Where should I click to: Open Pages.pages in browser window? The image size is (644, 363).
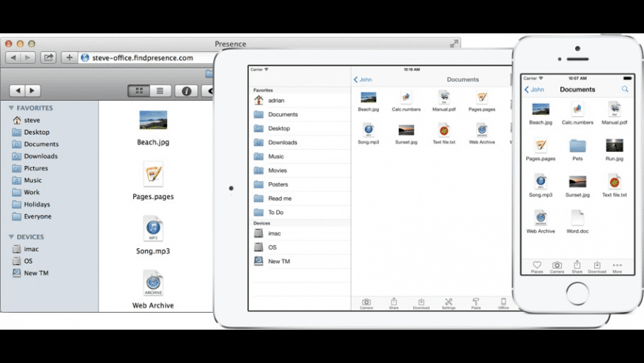(x=153, y=181)
